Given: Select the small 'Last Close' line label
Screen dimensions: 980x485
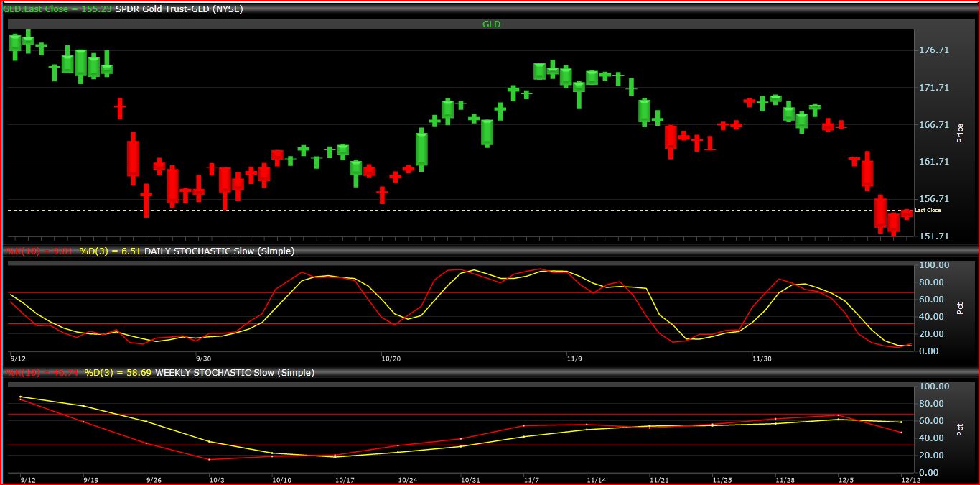Looking at the screenshot, I should 928,211.
